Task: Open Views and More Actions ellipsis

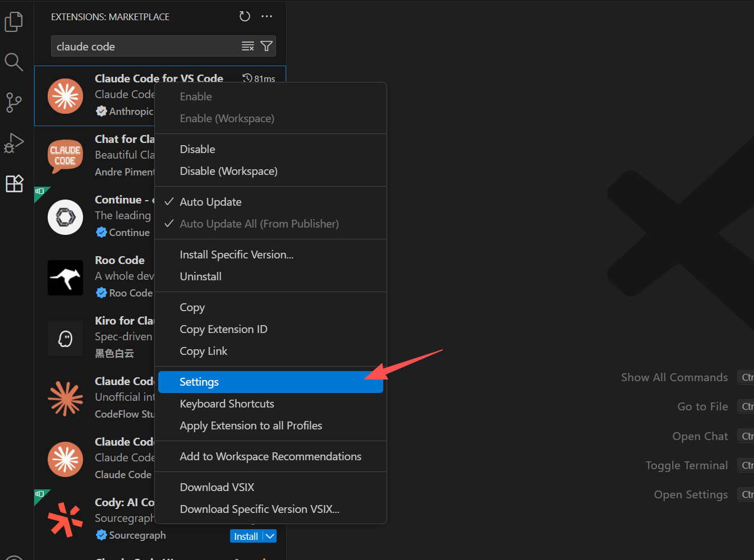Action: [267, 16]
